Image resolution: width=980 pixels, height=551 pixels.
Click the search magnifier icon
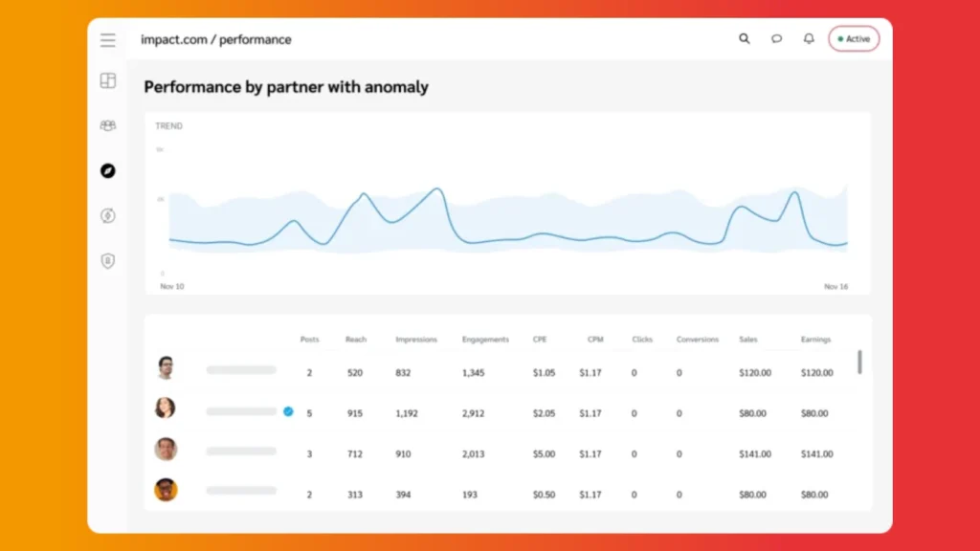[745, 39]
